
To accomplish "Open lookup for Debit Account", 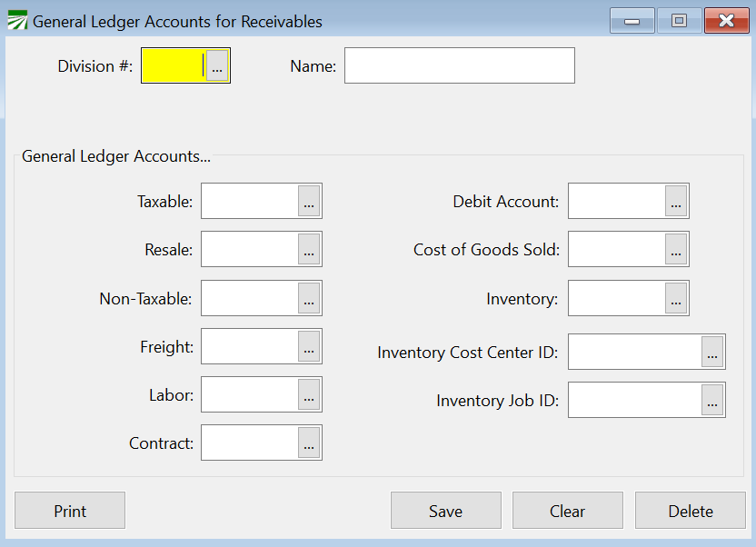I will [x=676, y=201].
